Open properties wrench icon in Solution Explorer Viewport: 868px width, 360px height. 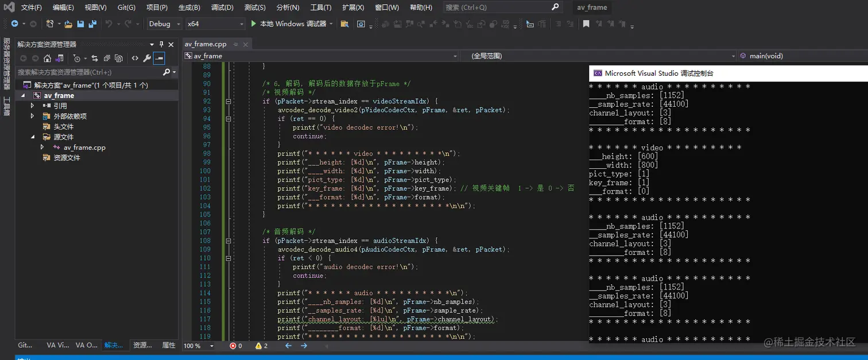[147, 59]
